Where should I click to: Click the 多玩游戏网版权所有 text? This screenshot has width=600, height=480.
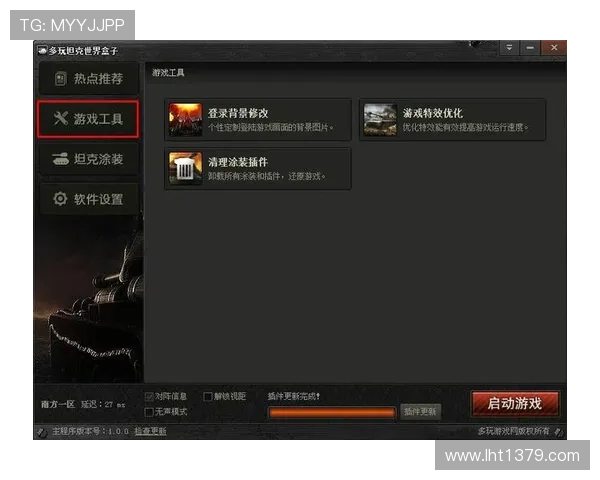pyautogui.click(x=513, y=431)
